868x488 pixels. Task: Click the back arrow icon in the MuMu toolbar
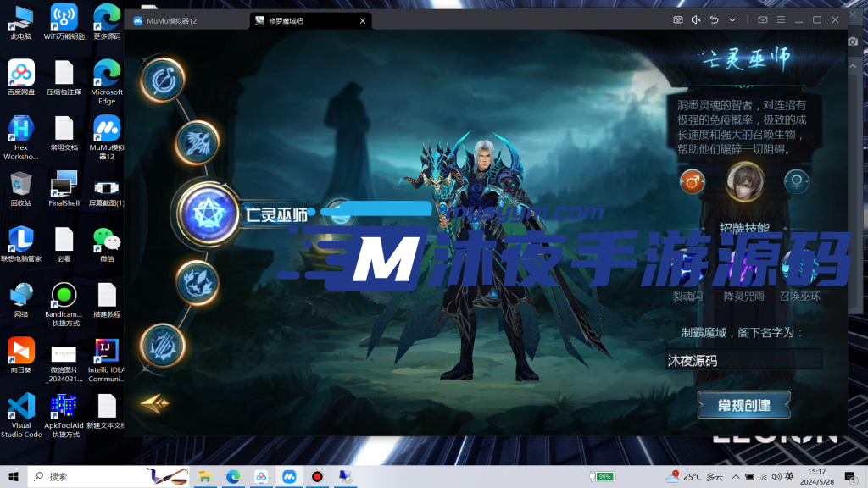(715, 19)
